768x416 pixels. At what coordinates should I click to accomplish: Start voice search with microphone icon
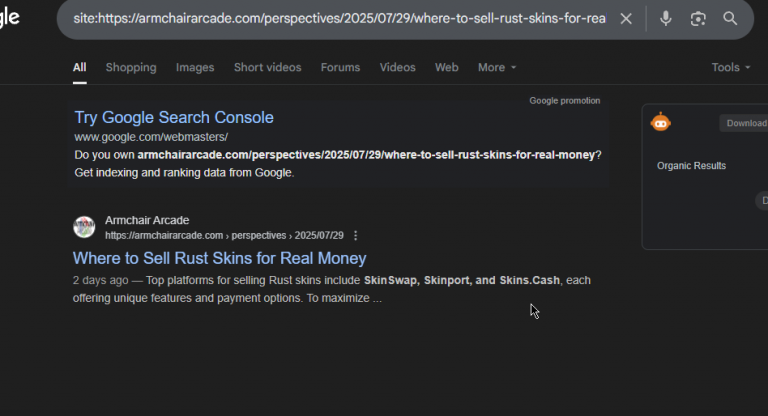pos(666,19)
